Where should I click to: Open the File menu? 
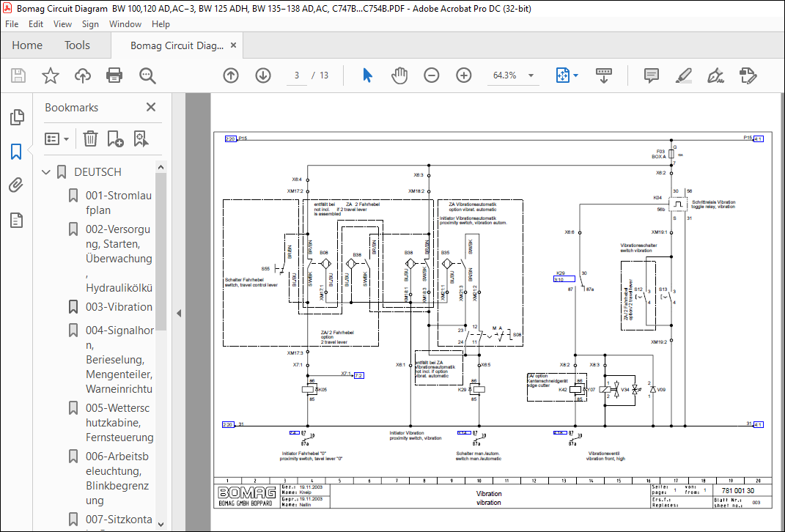[x=12, y=24]
